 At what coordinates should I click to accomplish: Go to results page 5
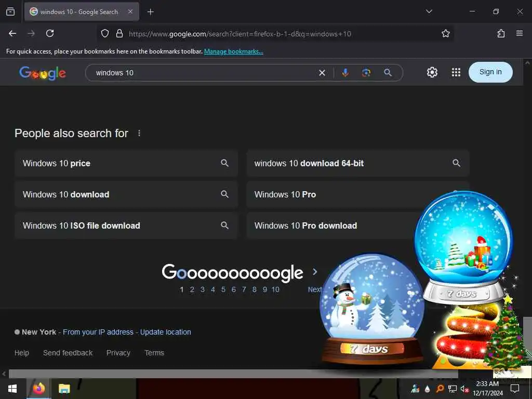pos(223,290)
